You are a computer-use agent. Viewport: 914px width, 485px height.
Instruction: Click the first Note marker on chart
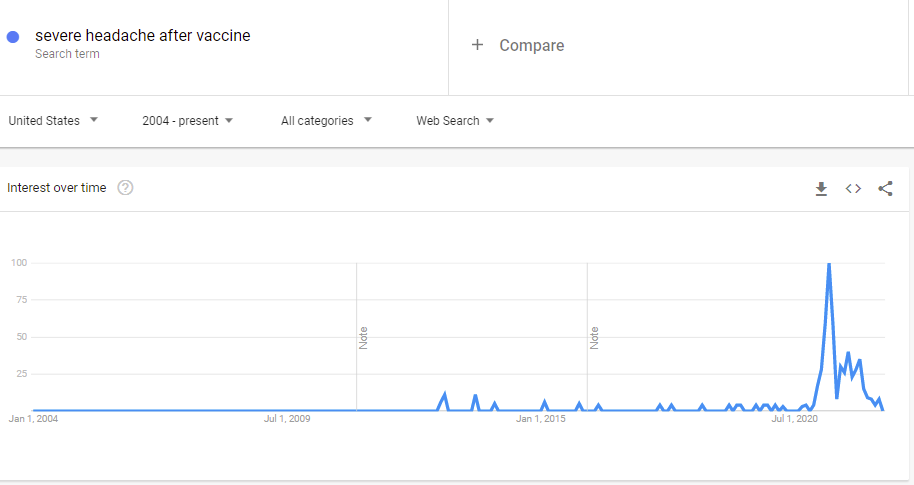(363, 338)
